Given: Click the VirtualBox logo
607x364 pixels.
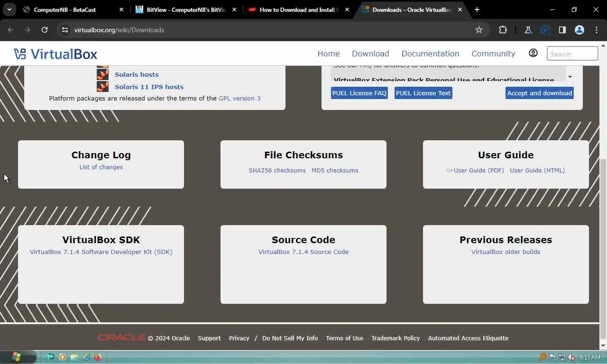Looking at the screenshot, I should tap(55, 54).
